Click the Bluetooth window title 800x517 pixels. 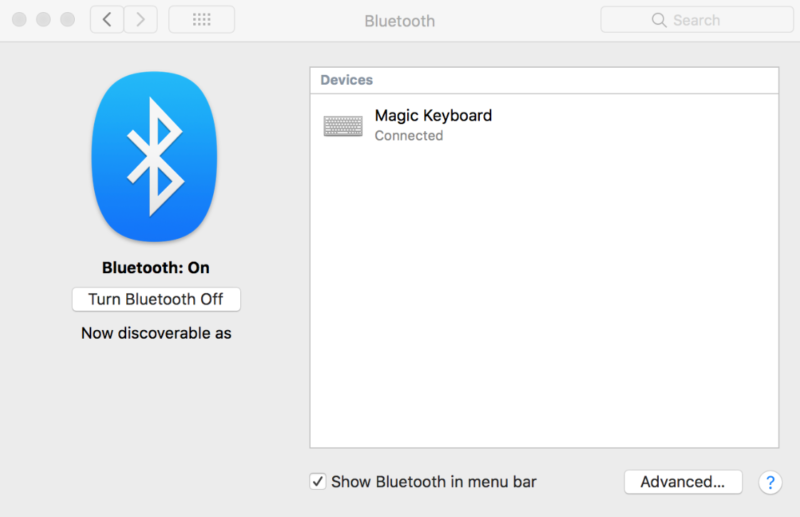point(399,20)
